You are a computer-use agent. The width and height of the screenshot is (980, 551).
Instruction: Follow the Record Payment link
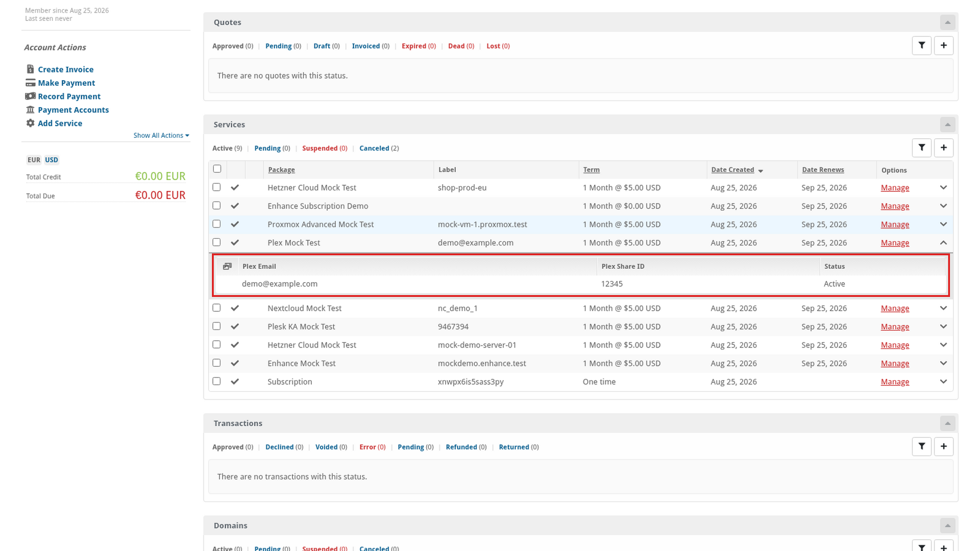(x=69, y=96)
